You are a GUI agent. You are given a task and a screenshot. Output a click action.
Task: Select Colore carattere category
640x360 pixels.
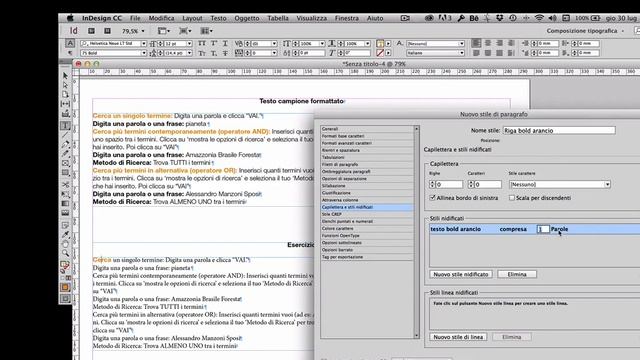(367, 228)
